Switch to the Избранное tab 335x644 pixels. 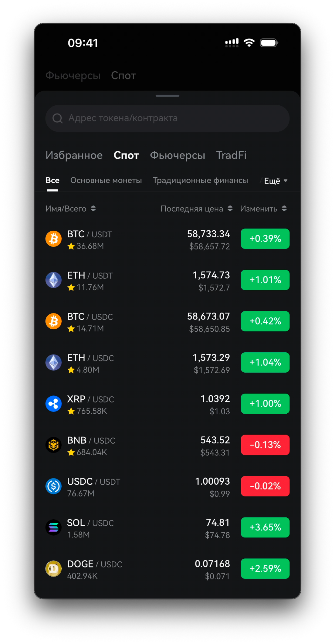74,155
